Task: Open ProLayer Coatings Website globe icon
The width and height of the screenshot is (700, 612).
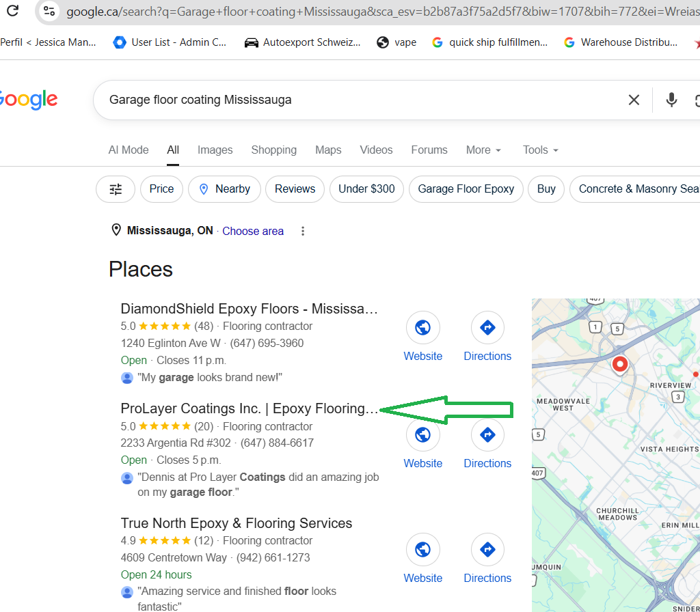Action: 422,434
